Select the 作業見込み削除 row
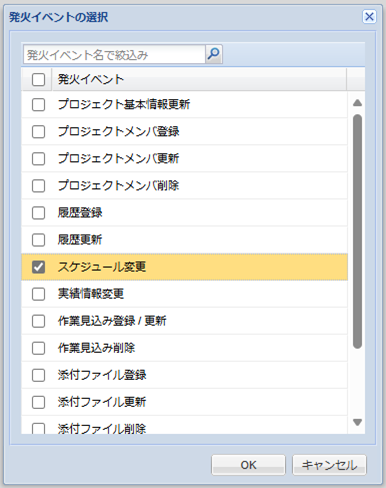The height and width of the screenshot is (488, 386). pos(184,348)
